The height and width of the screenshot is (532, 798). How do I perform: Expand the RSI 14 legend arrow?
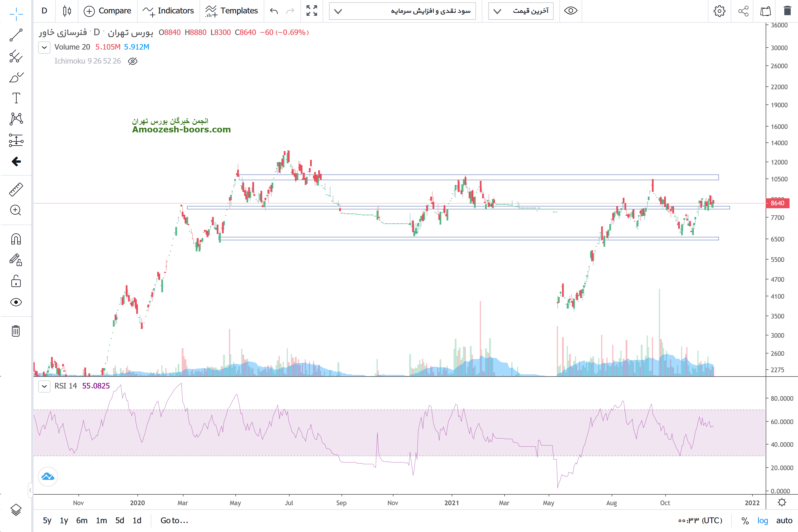(44, 386)
